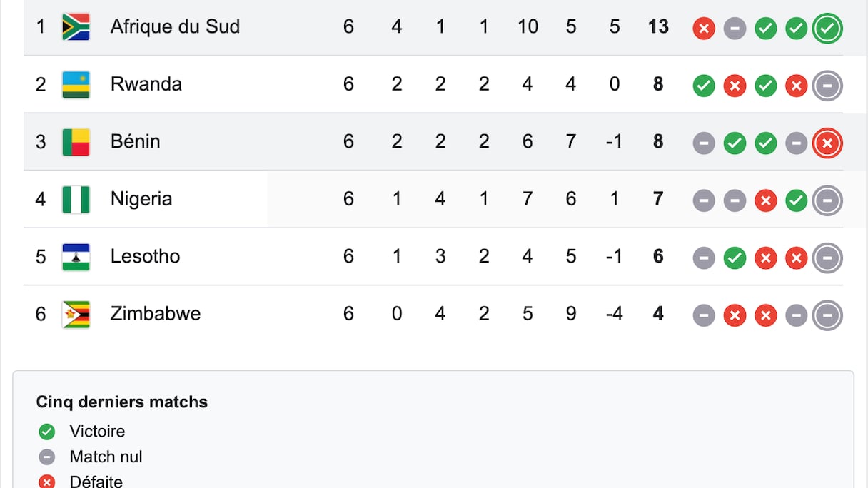
Task: Click the Cinq derniers matchs heading
Action: (x=122, y=402)
